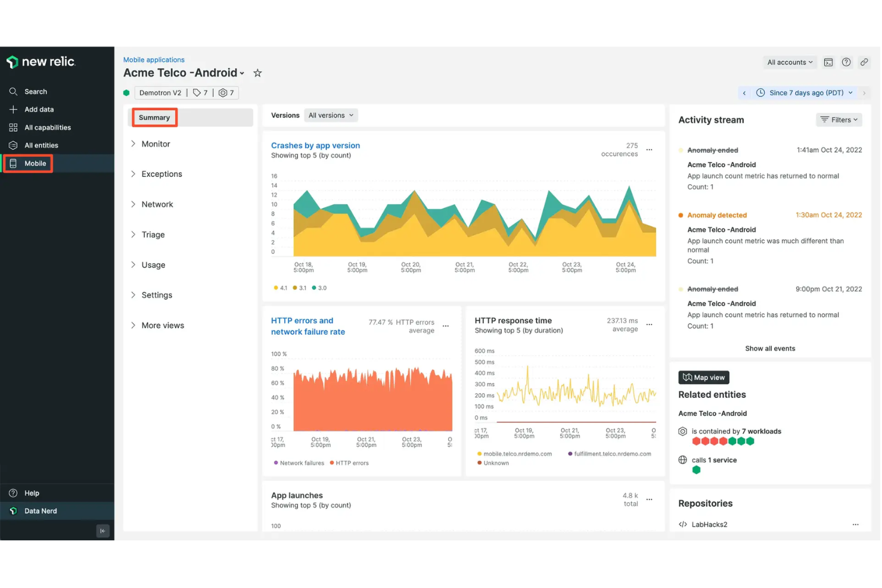Collapse the left sidebar with arrow icon
This screenshot has width=882, height=588.
pos(103,531)
